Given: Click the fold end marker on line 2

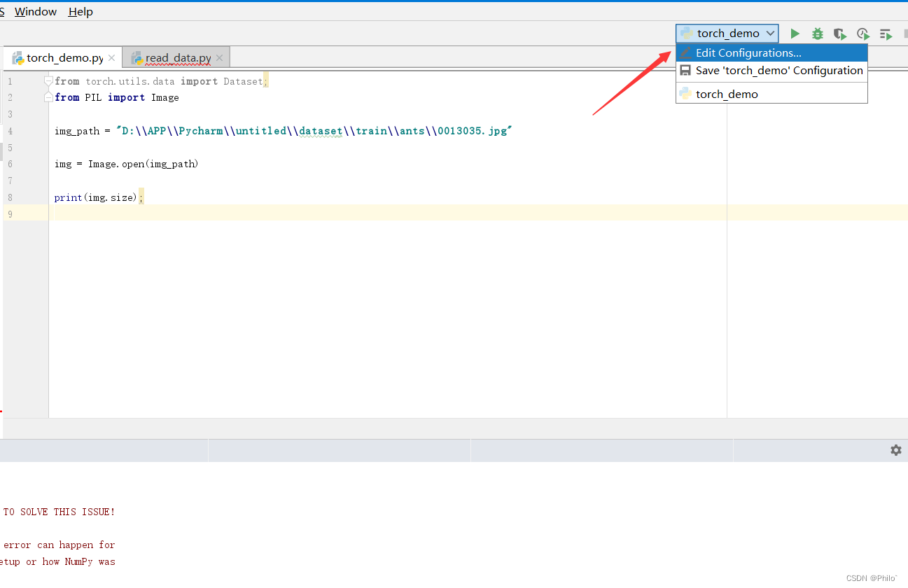Looking at the screenshot, I should click(x=49, y=97).
